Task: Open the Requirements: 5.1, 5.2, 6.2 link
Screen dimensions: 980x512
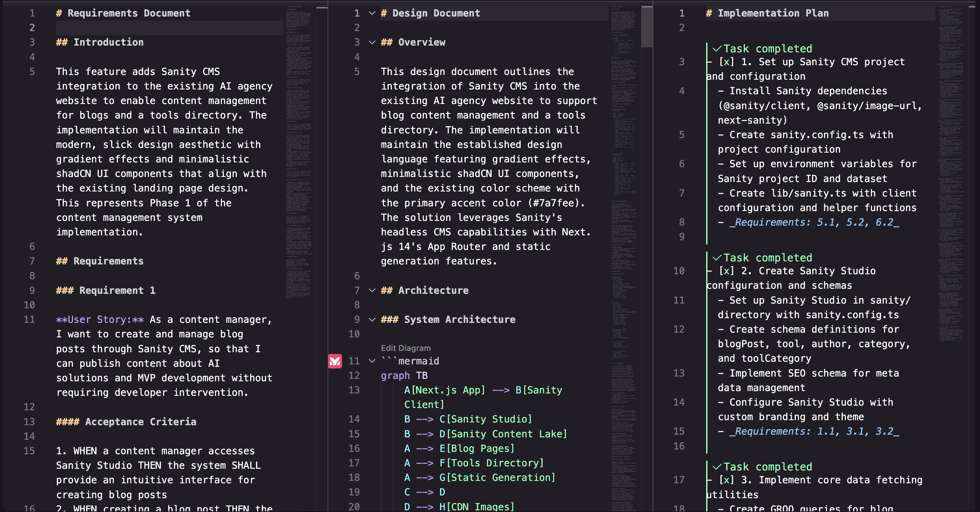Action: click(x=814, y=222)
